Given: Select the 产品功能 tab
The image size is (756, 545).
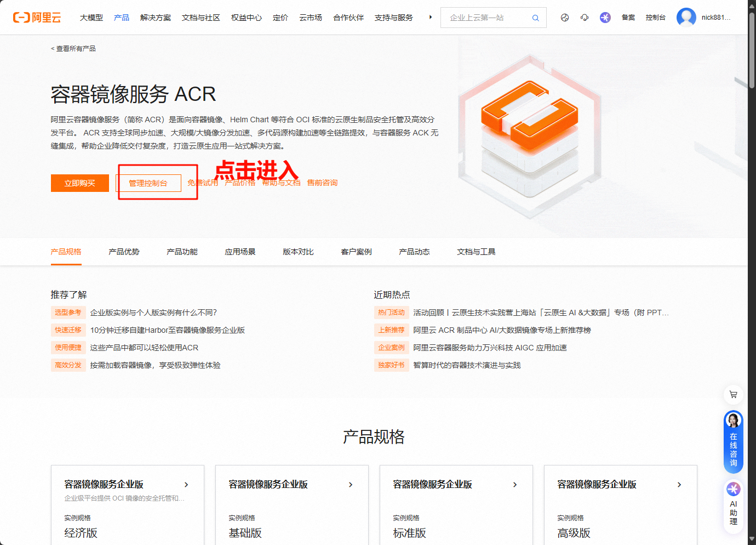Looking at the screenshot, I should coord(182,252).
